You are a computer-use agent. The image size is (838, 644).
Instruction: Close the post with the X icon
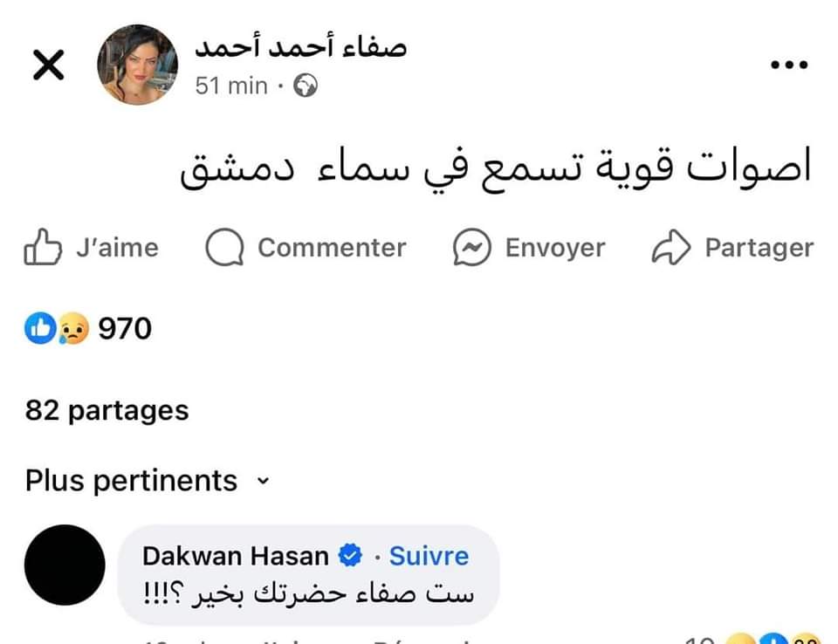coord(48,65)
